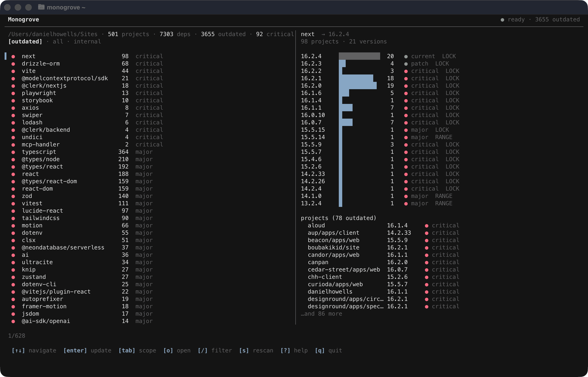This screenshot has height=377, width=588.
Task: Click the red dot beside zustand
Action: coord(13,277)
